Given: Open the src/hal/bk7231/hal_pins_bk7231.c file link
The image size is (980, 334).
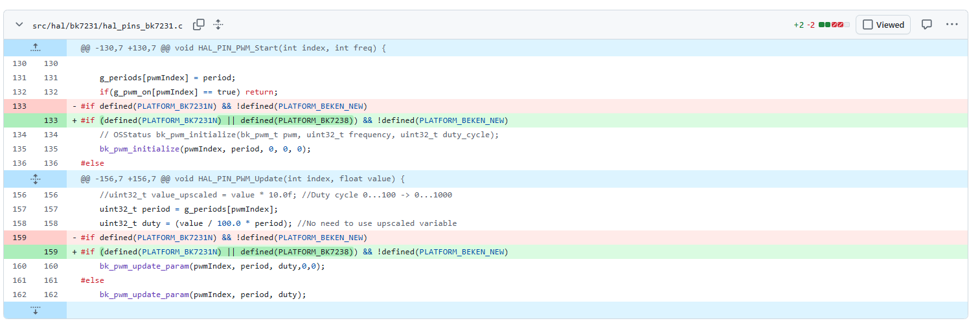Looking at the screenshot, I should click(108, 25).
